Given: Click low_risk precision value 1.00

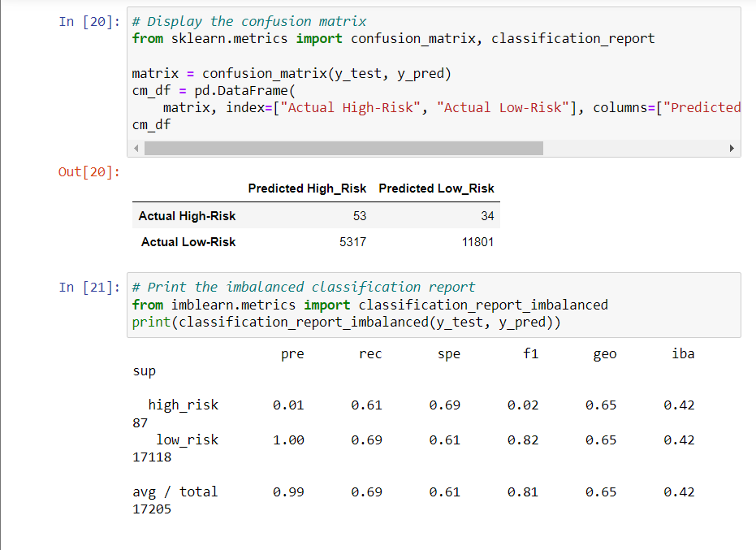Looking at the screenshot, I should [x=288, y=440].
